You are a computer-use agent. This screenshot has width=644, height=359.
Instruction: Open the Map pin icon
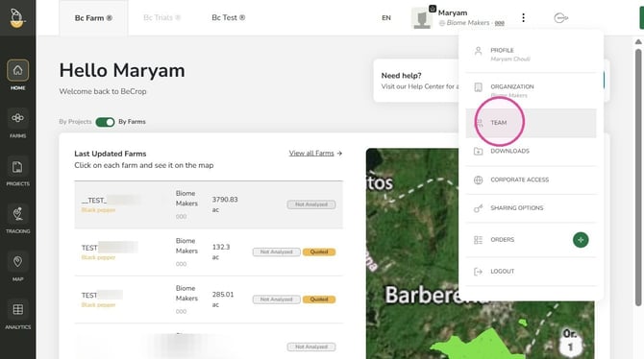tap(17, 262)
